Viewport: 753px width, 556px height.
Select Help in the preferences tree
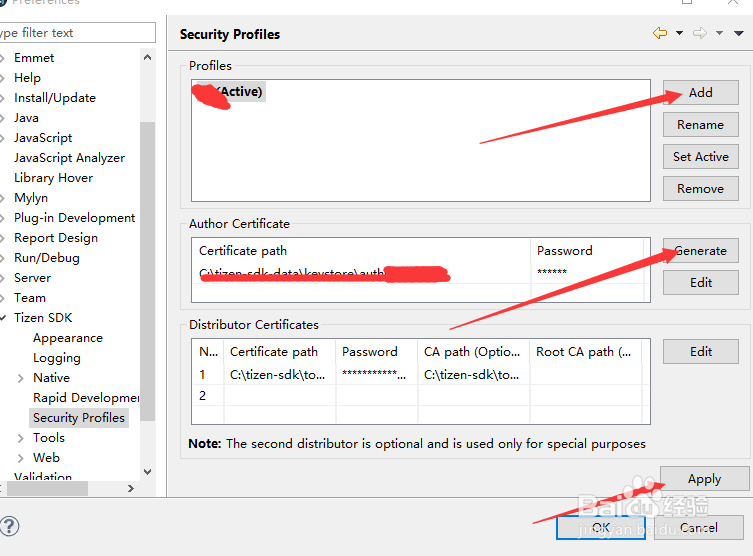pos(27,78)
